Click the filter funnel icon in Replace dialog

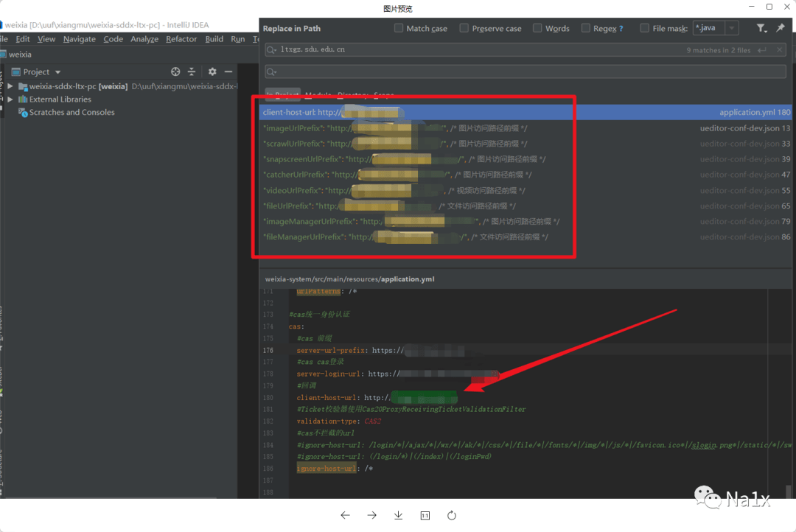click(761, 28)
